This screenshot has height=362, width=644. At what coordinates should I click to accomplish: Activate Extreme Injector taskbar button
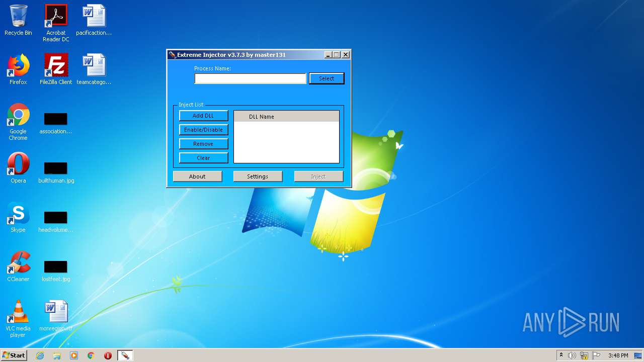tap(125, 355)
